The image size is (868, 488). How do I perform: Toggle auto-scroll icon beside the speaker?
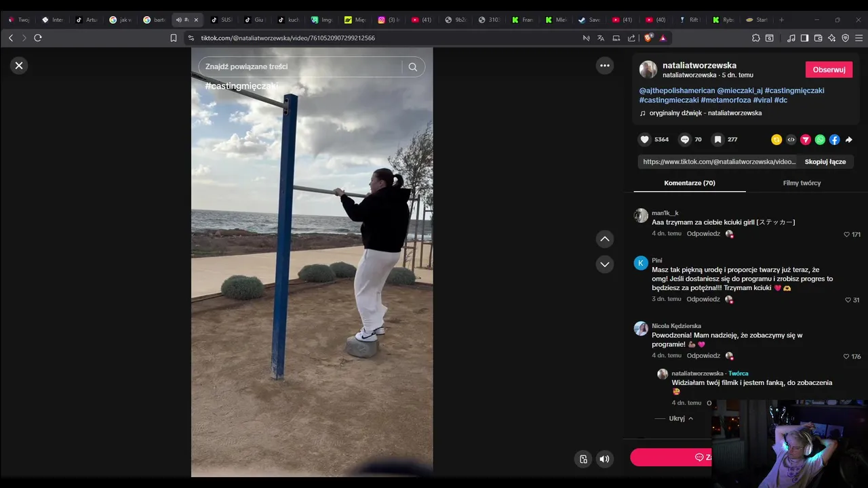(x=583, y=459)
